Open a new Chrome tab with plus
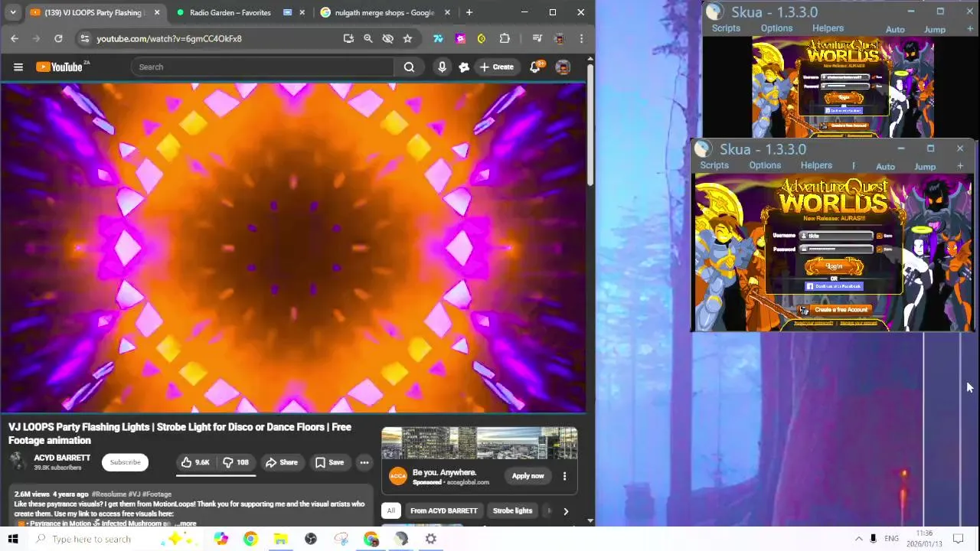The width and height of the screenshot is (980, 551). click(469, 12)
